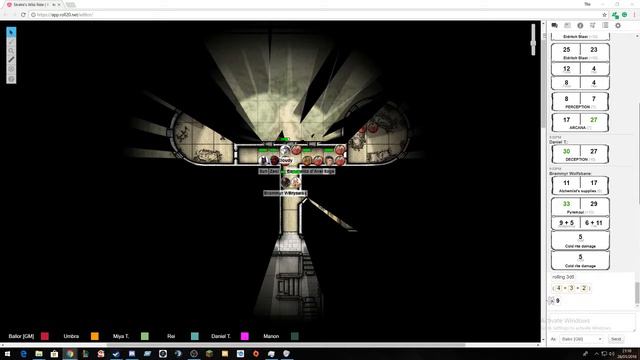Click Miya T.'s green player color swatch

(x=144, y=336)
